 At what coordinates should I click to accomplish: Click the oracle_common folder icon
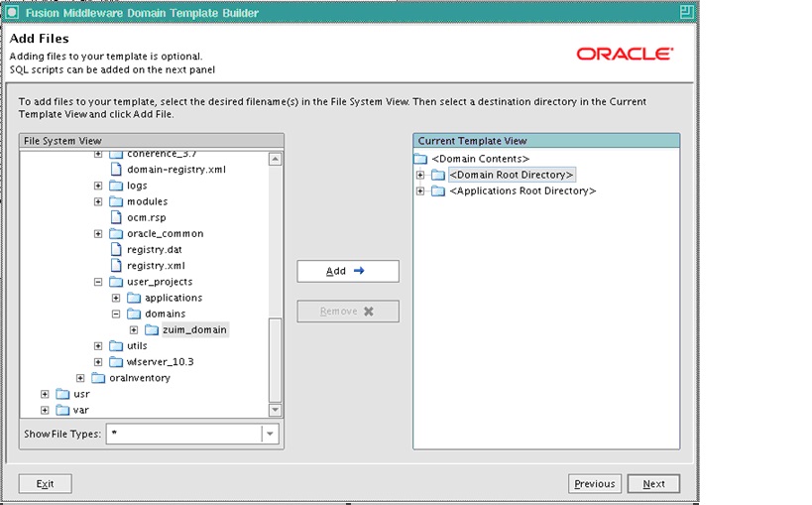(116, 234)
